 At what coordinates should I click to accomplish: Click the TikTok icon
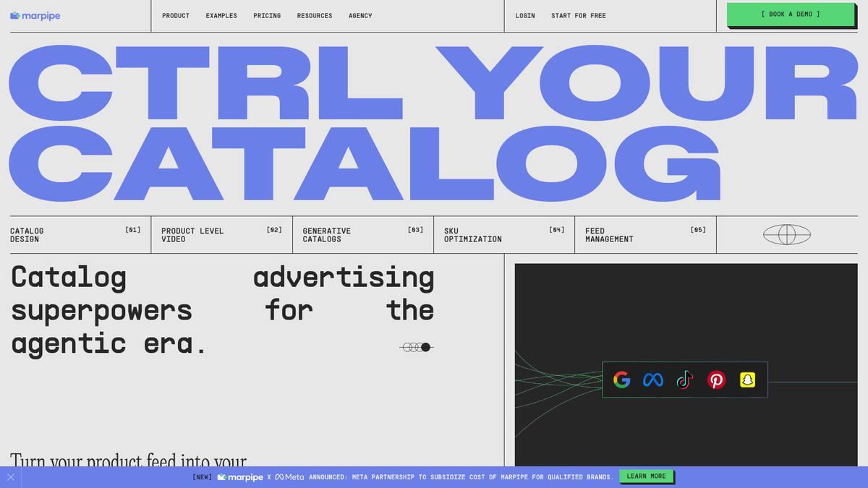pos(684,380)
